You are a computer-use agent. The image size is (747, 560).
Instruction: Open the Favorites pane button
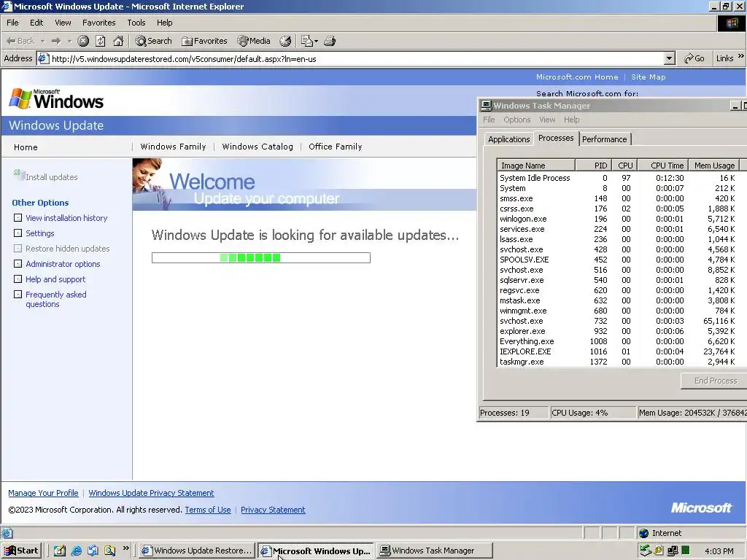[204, 41]
